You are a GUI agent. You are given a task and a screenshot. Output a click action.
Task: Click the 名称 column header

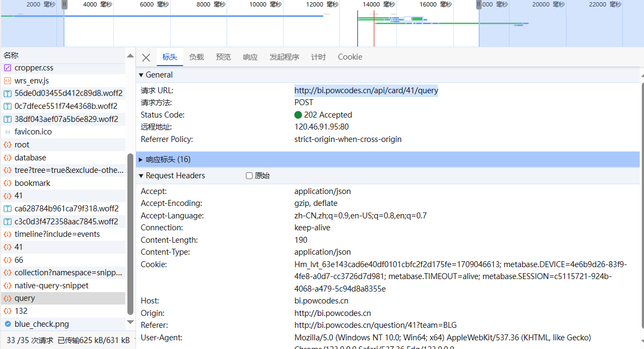[x=63, y=55]
